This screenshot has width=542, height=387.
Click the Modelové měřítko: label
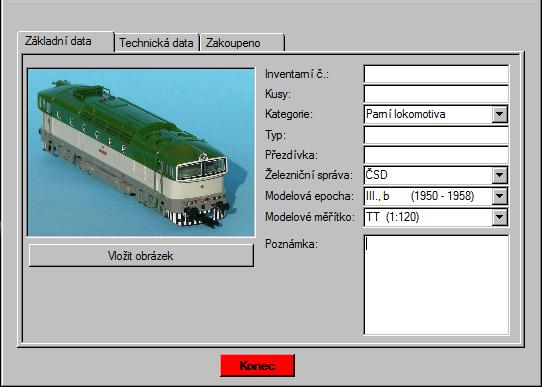pyautogui.click(x=310, y=217)
